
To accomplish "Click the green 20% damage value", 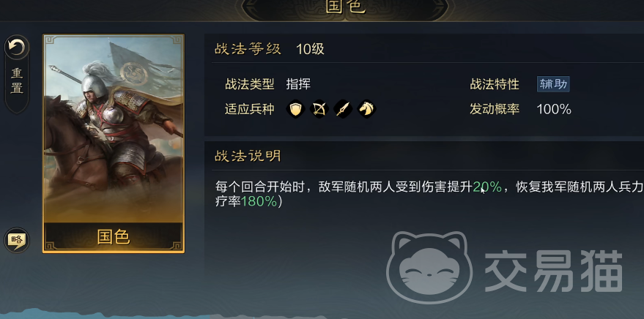I will [x=487, y=187].
